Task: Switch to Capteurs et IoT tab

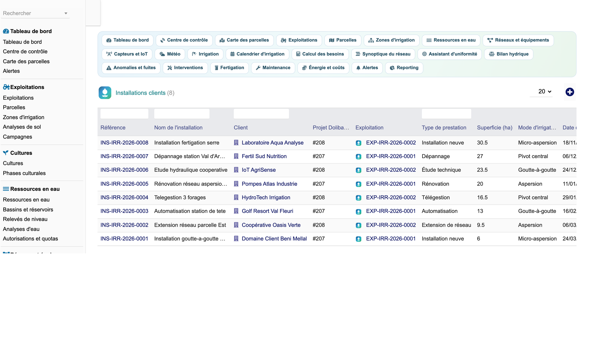Action: [x=127, y=54]
